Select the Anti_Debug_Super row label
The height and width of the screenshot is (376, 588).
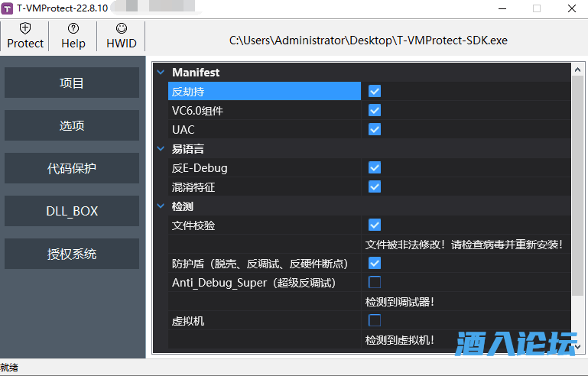(x=265, y=282)
